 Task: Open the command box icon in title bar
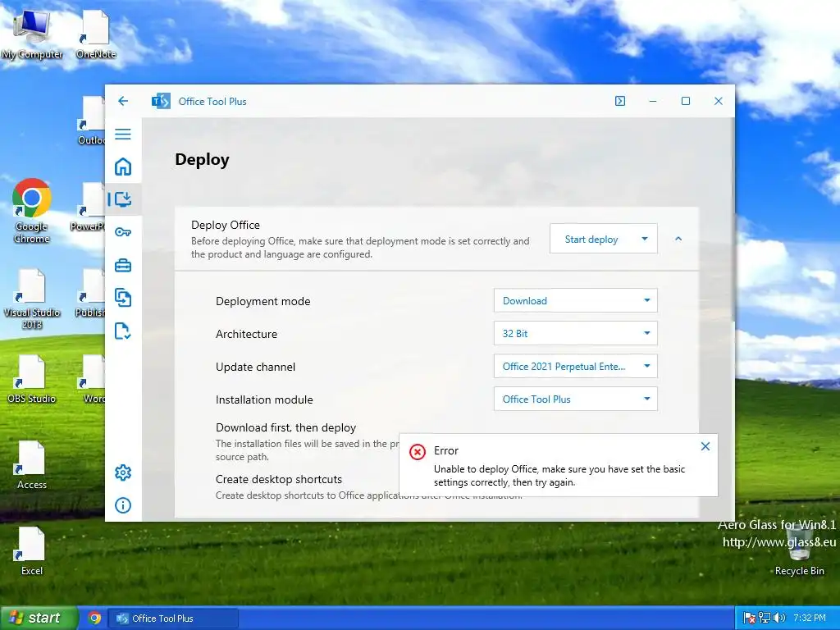point(620,101)
